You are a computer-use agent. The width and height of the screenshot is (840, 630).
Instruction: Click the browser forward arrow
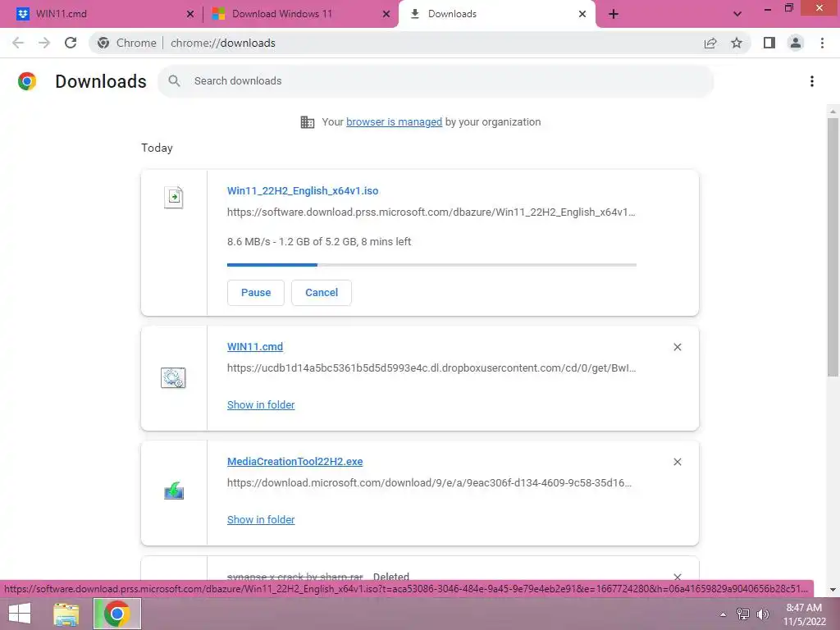(44, 43)
